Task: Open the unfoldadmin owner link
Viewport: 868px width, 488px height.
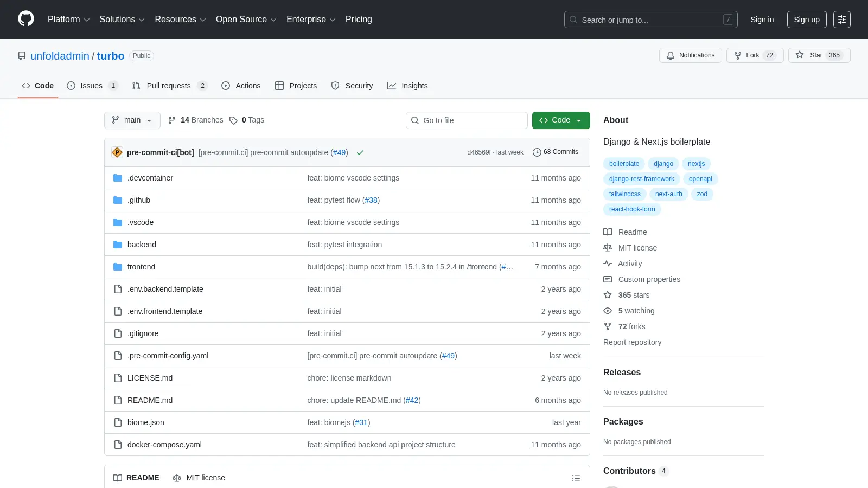Action: point(60,56)
